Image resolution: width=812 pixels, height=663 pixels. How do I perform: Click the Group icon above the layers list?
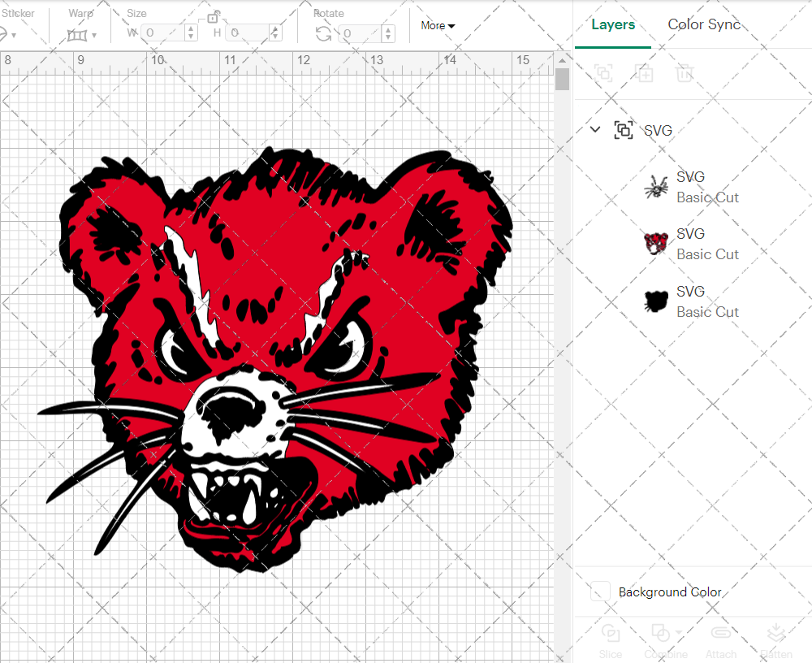click(x=603, y=73)
